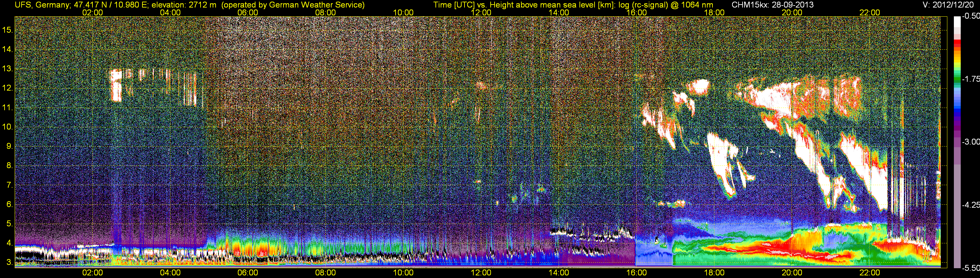Image resolution: width=980 pixels, height=278 pixels.
Task: Click the 3. km height axis label
Action: (x=9, y=262)
